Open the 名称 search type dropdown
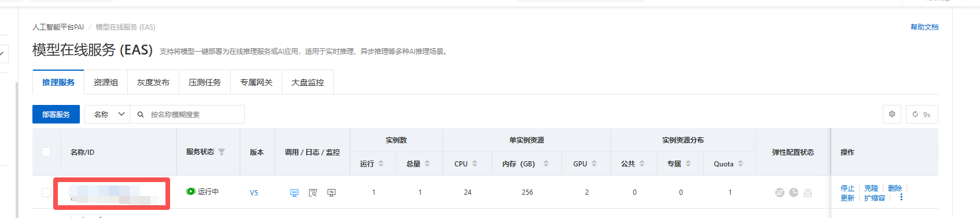The image size is (980, 218). click(x=108, y=114)
